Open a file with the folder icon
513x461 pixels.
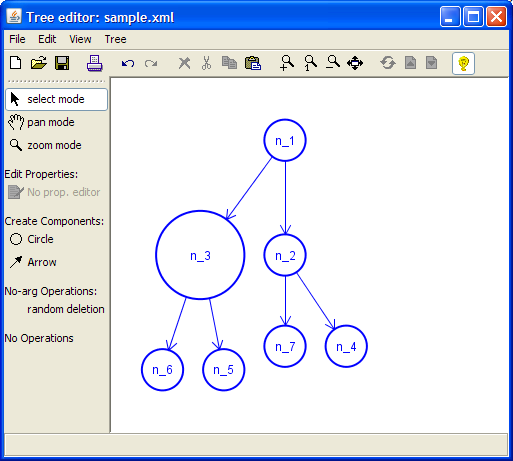pos(39,63)
